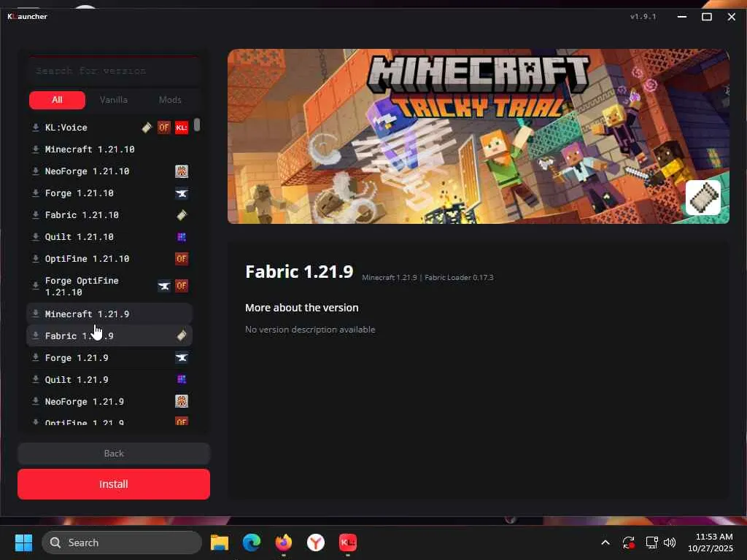Open Yandex Browser from the taskbar
The width and height of the screenshot is (747, 560).
coord(315,542)
